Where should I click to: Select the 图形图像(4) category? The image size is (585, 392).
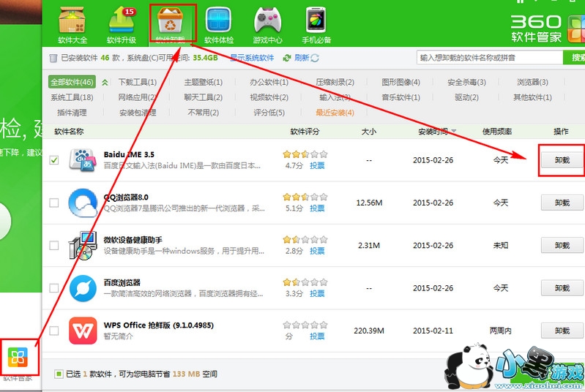pyautogui.click(x=400, y=82)
